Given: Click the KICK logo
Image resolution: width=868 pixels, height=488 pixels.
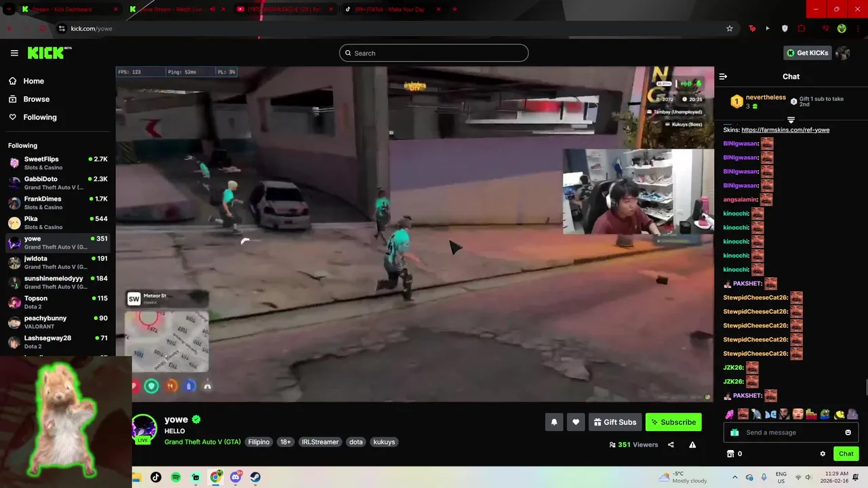Looking at the screenshot, I should (50, 53).
